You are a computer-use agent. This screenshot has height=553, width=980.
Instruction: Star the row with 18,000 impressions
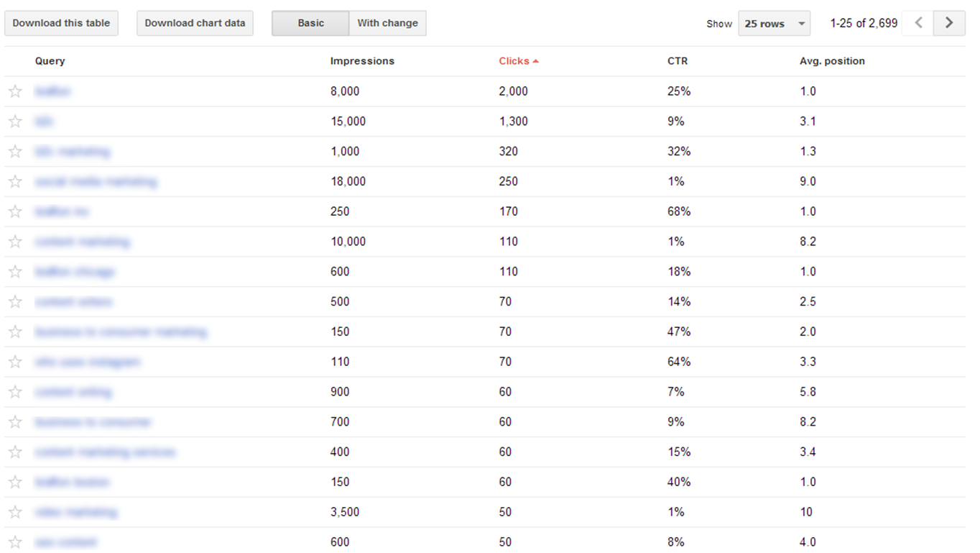15,180
